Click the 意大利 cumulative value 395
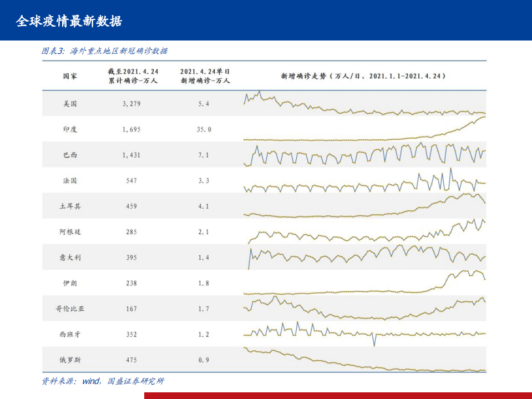Image resolution: width=532 pixels, height=399 pixels. [x=131, y=257]
